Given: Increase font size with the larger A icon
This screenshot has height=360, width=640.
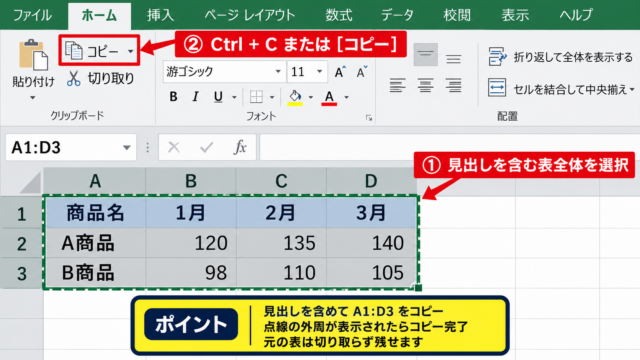Looking at the screenshot, I should [340, 72].
